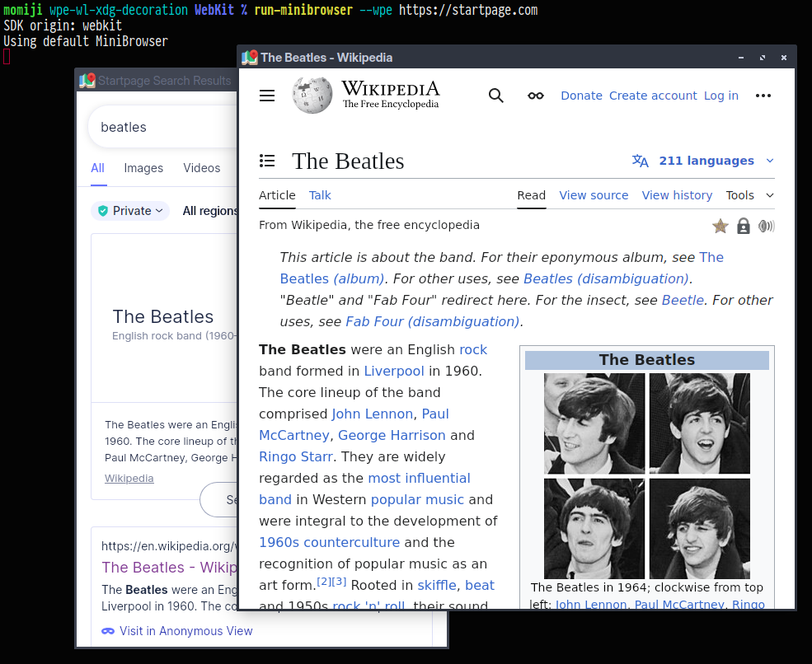This screenshot has height=664, width=812.
Task: Open the Fab Four (disambiguation) link
Action: (433, 322)
